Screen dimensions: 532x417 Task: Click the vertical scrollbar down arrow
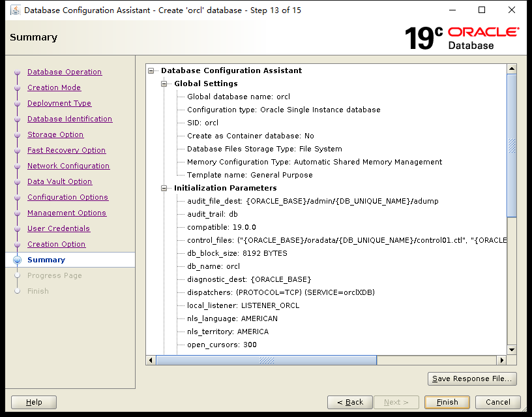[512, 350]
